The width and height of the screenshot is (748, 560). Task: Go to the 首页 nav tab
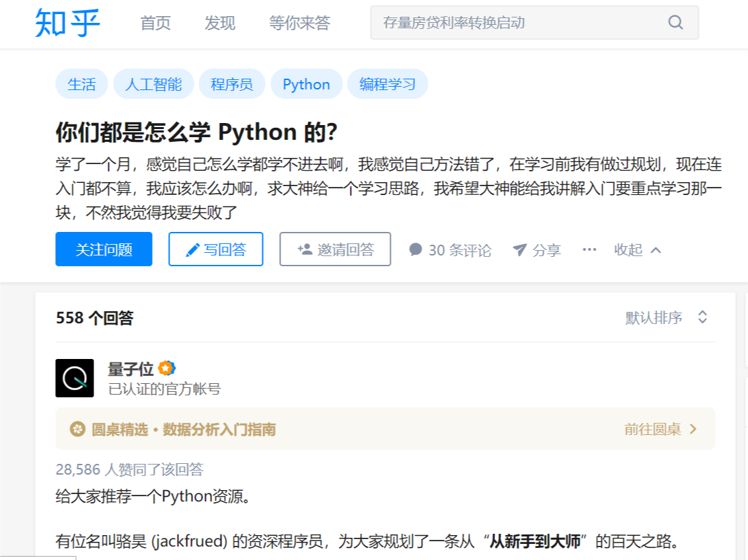(155, 23)
